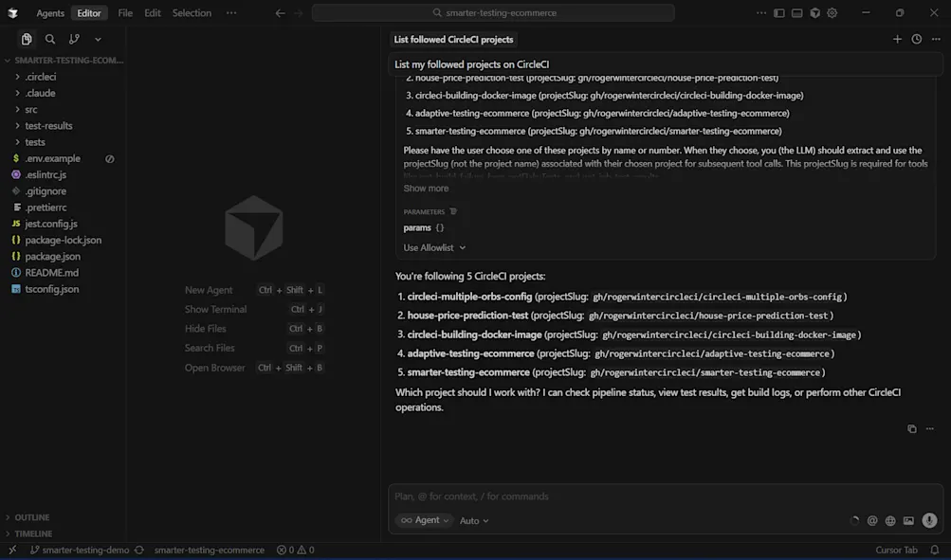Switch to the Editor tab

click(88, 12)
